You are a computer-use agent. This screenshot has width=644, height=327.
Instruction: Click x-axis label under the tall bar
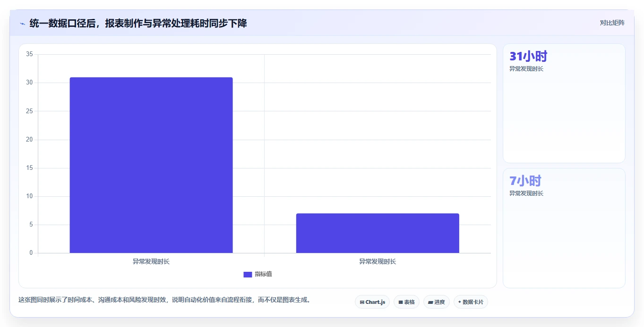click(151, 261)
